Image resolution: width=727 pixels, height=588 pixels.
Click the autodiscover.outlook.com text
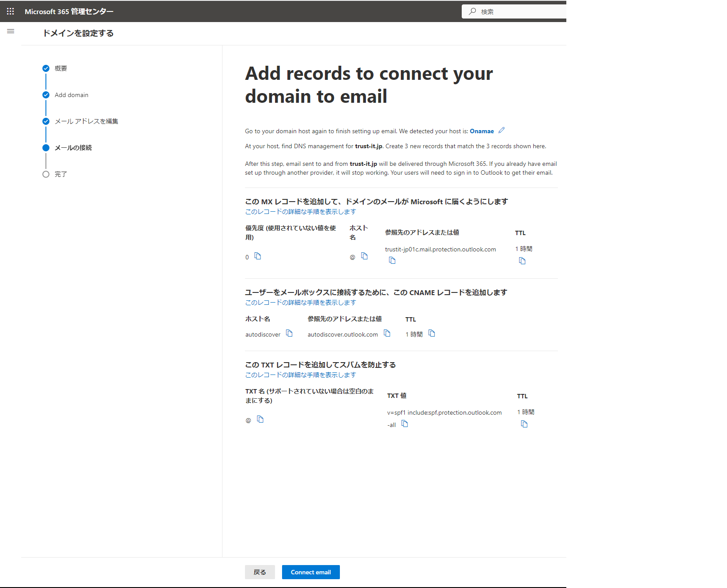343,334
